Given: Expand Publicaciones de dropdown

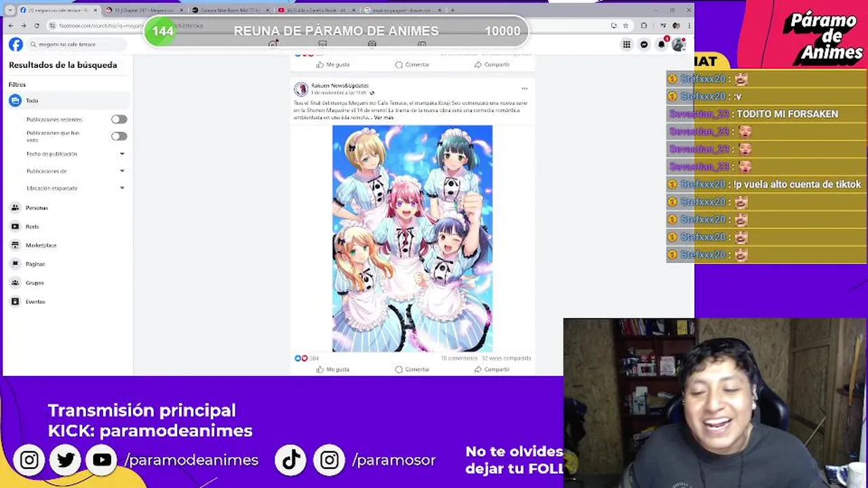Looking at the screenshot, I should (122, 171).
